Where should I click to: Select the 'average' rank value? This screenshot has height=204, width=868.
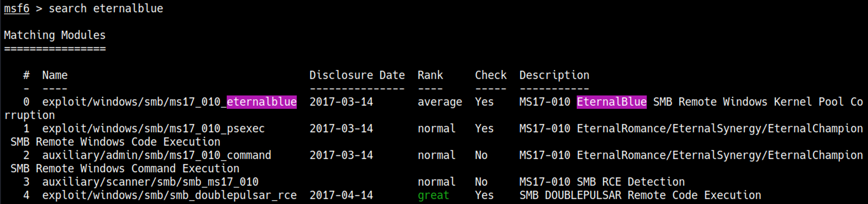(x=440, y=102)
